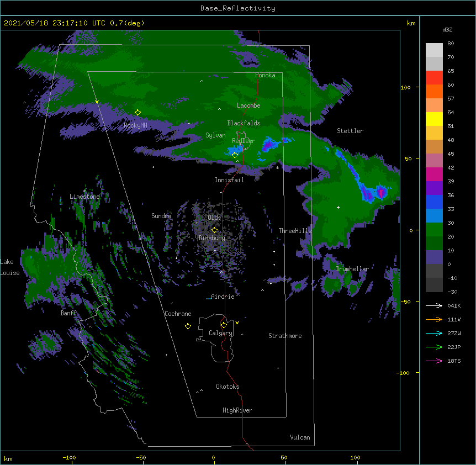Viewport: 476px width, 465px height.
Task: Click the Okotoks city label
Action: pos(228,387)
